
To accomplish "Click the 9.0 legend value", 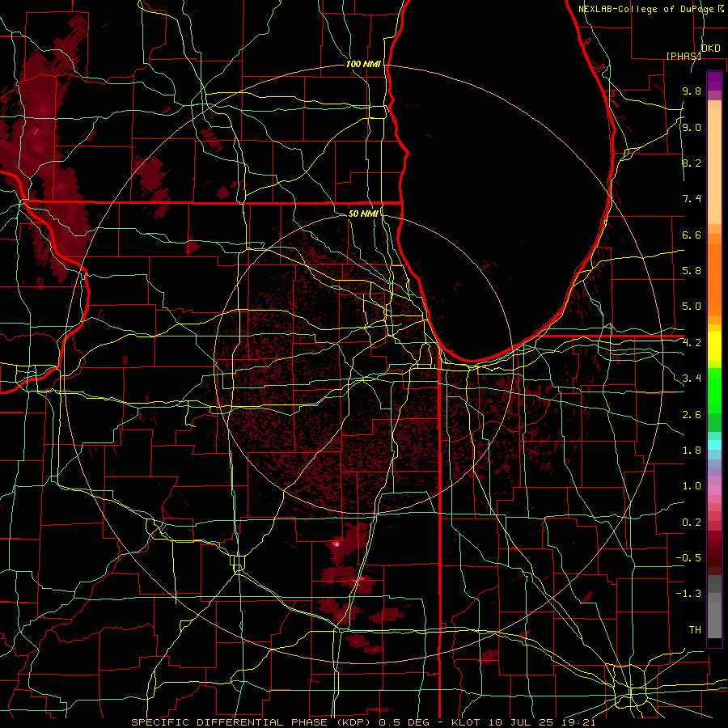I will (692, 128).
